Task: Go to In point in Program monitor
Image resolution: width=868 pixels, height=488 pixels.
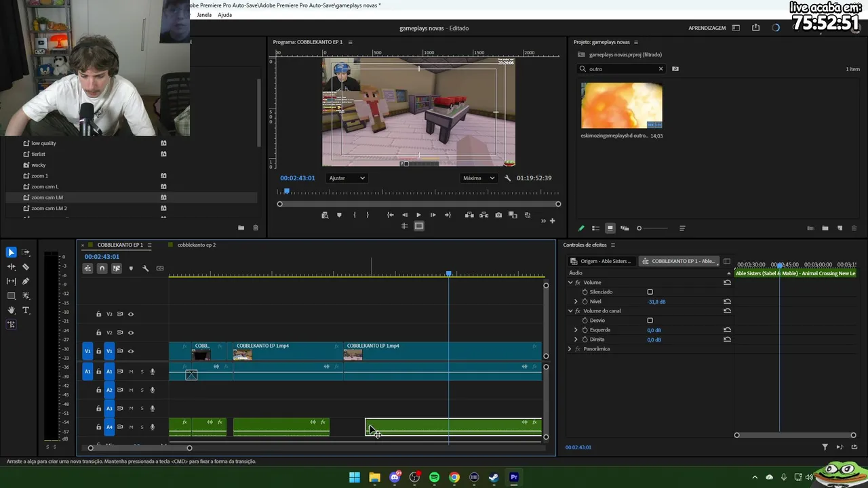Action: (x=391, y=215)
